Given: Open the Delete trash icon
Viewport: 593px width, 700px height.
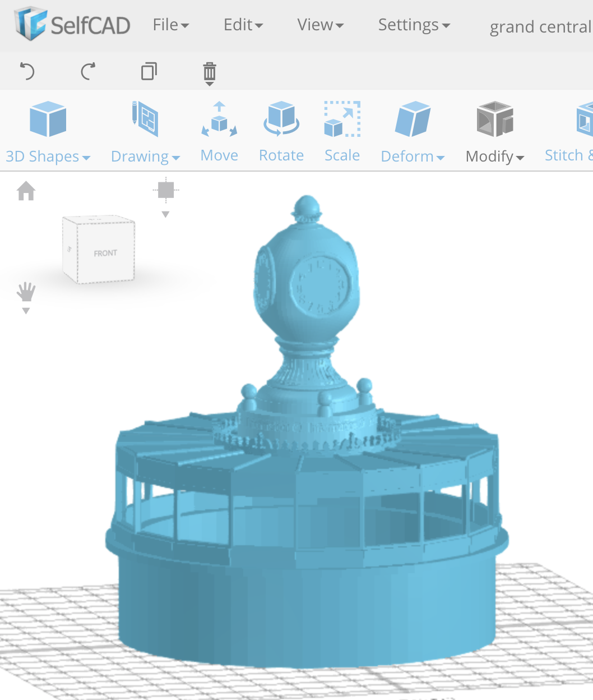Looking at the screenshot, I should pos(209,72).
